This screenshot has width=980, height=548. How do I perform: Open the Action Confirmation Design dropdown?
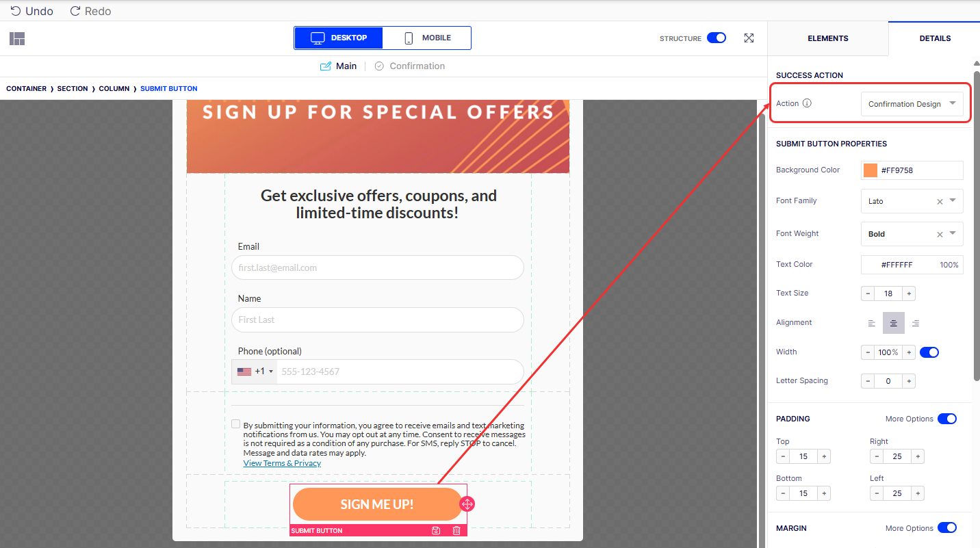(912, 104)
